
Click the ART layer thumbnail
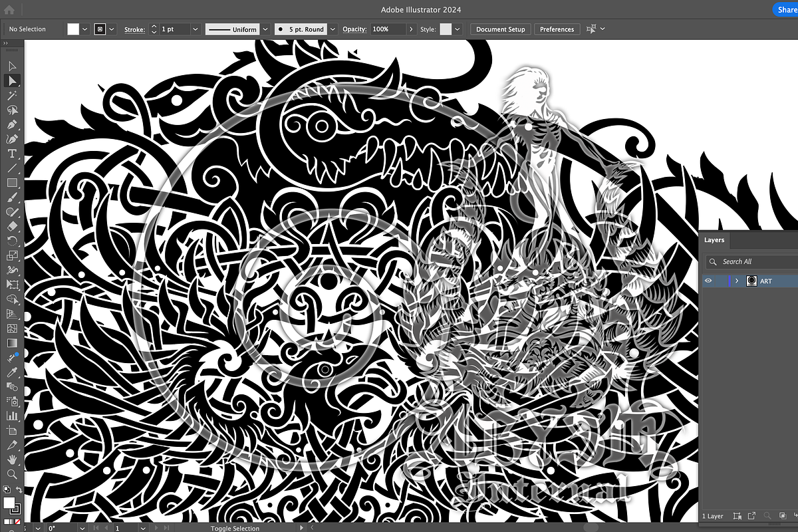[x=751, y=281]
